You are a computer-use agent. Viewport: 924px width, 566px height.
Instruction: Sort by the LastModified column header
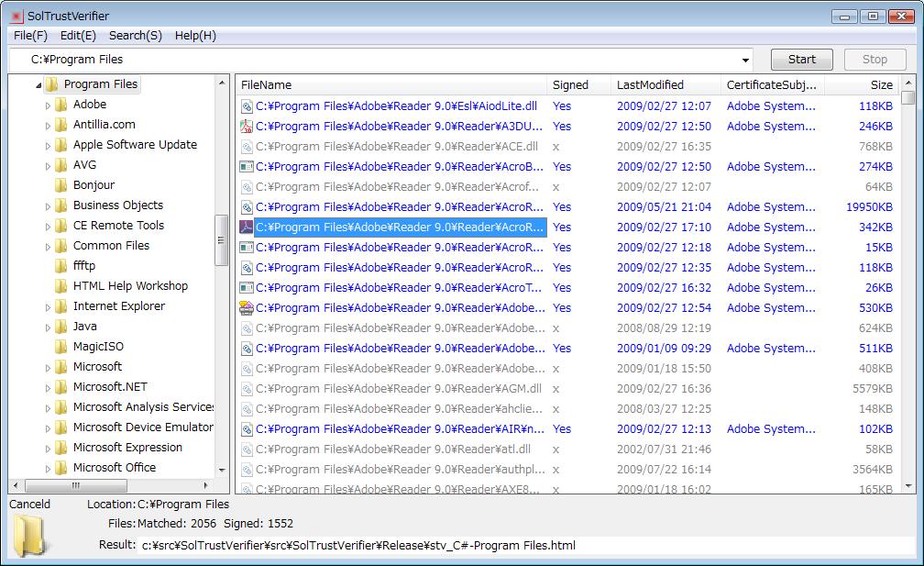tap(665, 85)
